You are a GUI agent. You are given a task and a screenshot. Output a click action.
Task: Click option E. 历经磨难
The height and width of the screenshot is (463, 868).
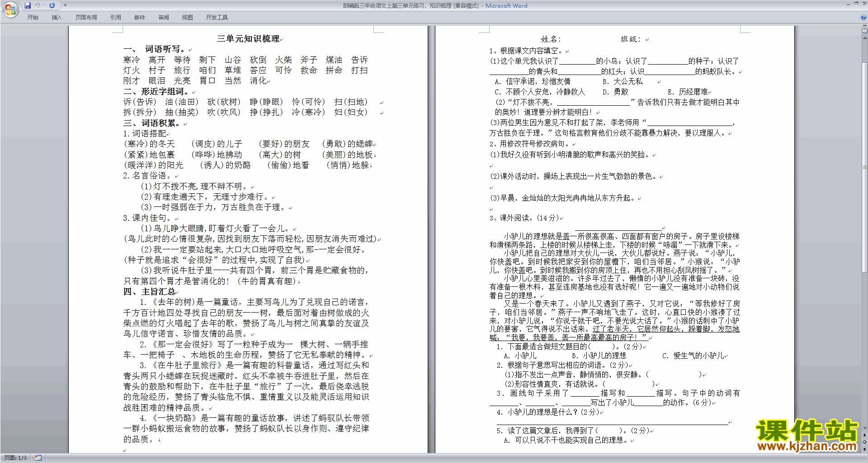[x=688, y=92]
